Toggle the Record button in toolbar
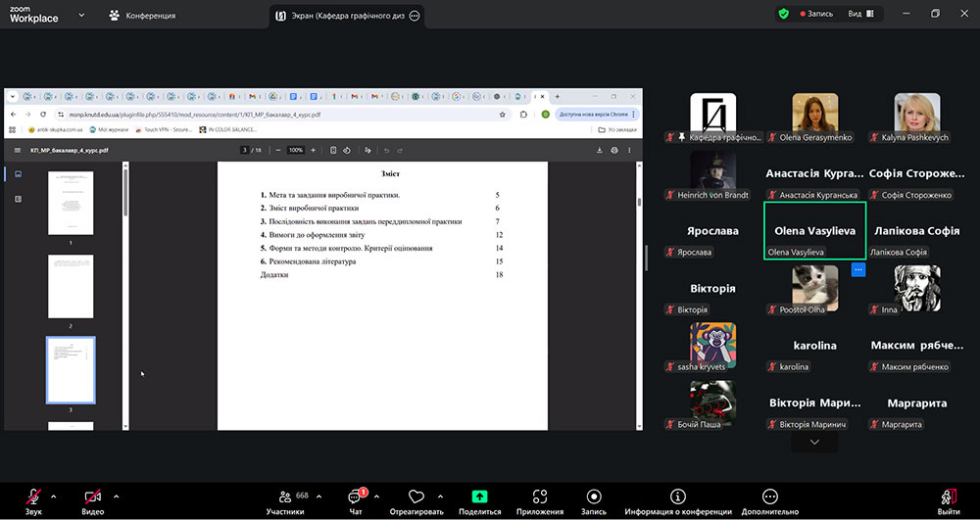Screen dimensions: 980x520 point(593,497)
